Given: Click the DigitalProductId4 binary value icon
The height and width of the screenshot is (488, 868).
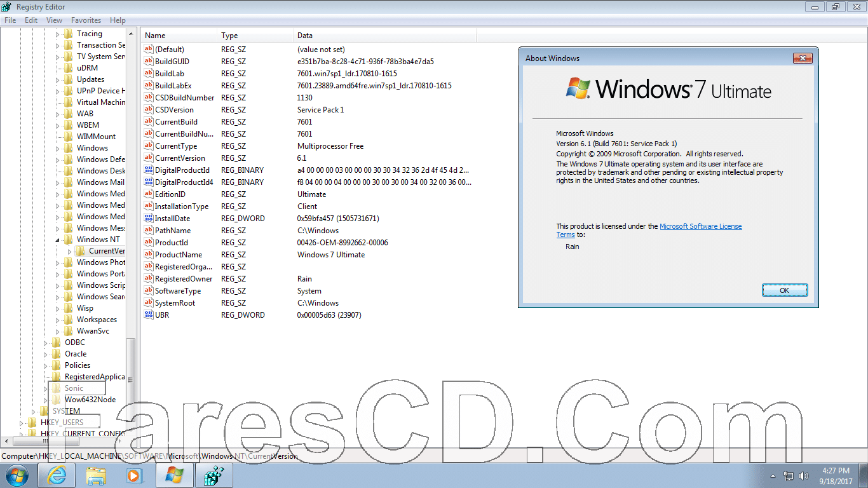Looking at the screenshot, I should tap(149, 182).
